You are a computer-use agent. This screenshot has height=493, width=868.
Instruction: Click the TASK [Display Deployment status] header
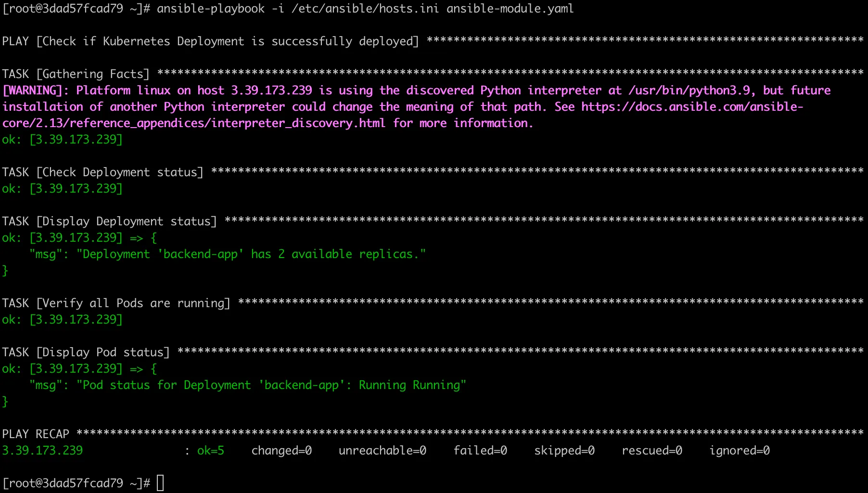[110, 221]
